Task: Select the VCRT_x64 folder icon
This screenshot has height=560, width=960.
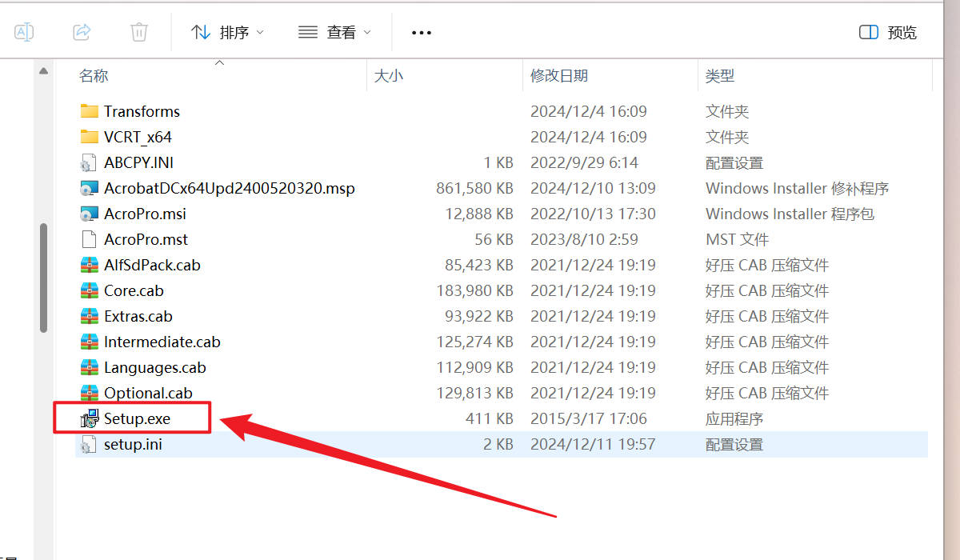Action: tap(89, 137)
